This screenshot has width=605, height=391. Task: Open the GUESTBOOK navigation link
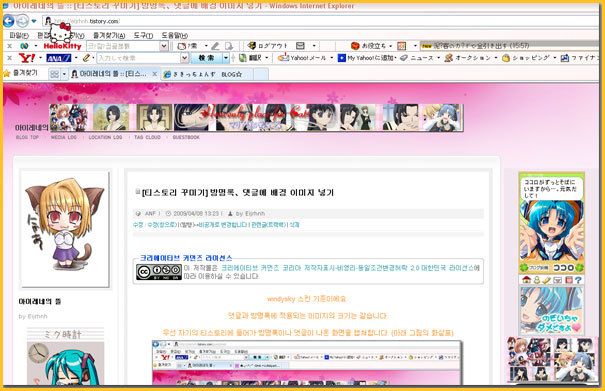click(186, 137)
